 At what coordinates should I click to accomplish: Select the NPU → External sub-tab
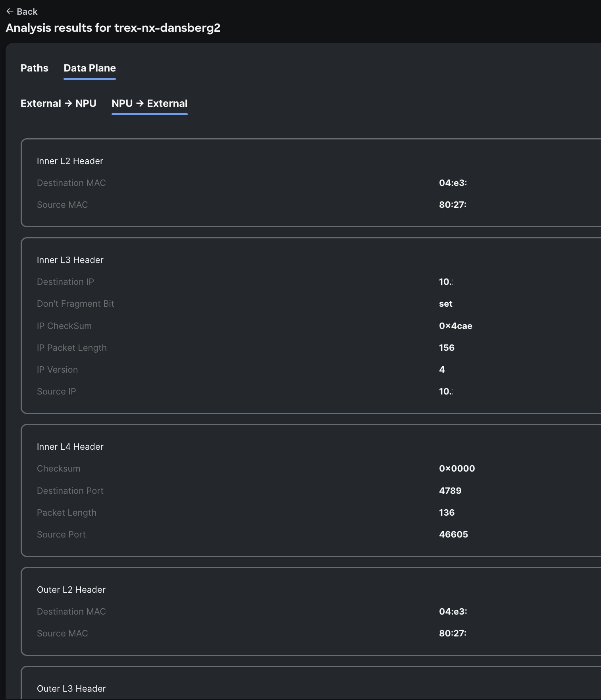[149, 104]
